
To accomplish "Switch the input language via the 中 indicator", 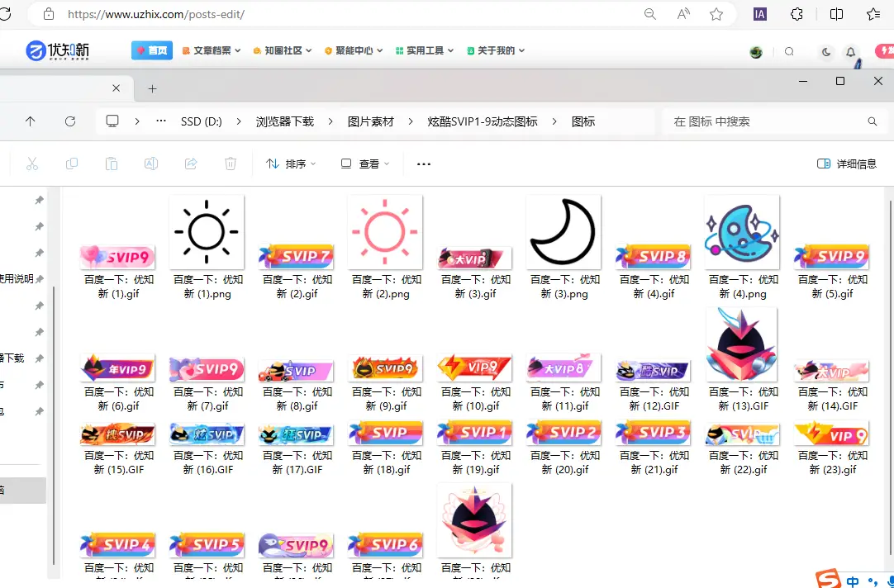I will (x=853, y=581).
